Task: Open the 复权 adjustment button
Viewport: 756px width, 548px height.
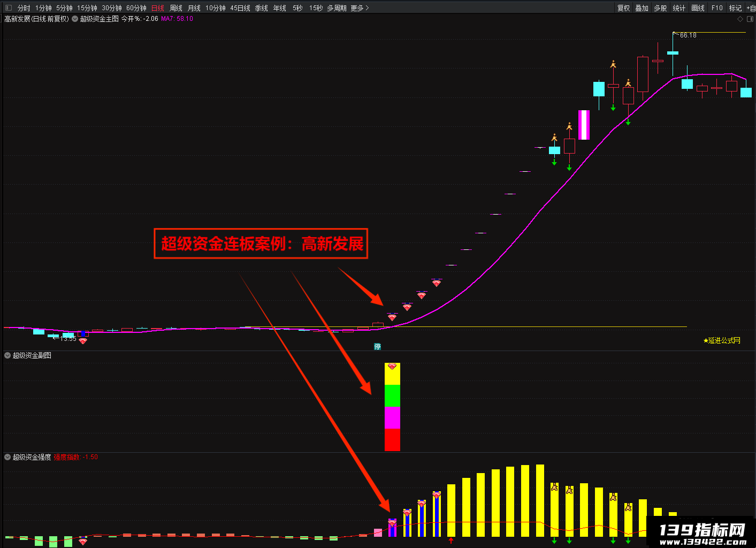Action: tap(624, 8)
